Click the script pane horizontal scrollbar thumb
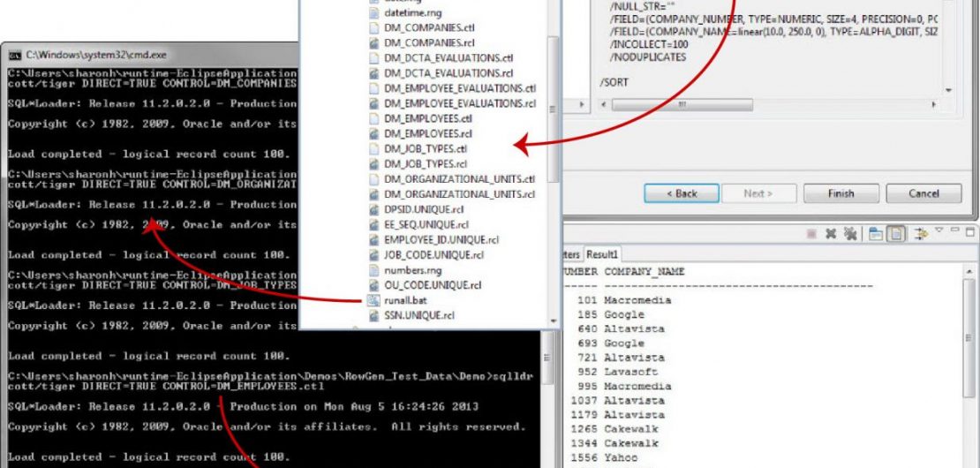This screenshot has height=468, width=980. point(682,104)
